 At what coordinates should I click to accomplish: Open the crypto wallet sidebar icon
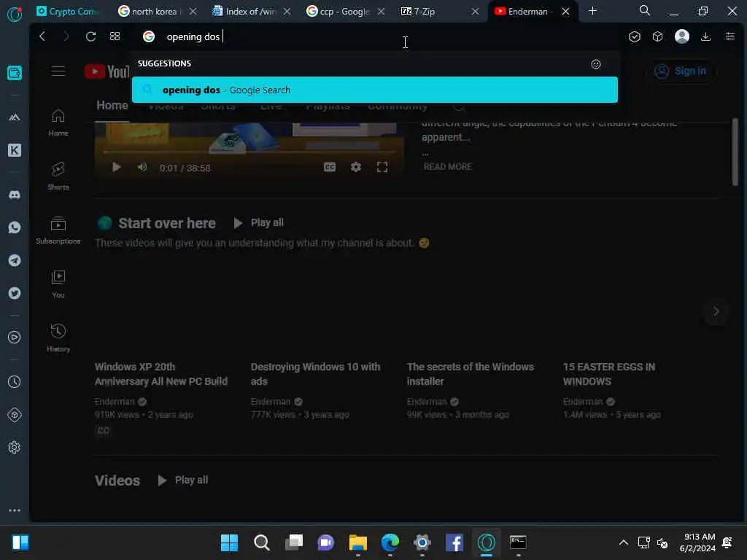point(15,73)
